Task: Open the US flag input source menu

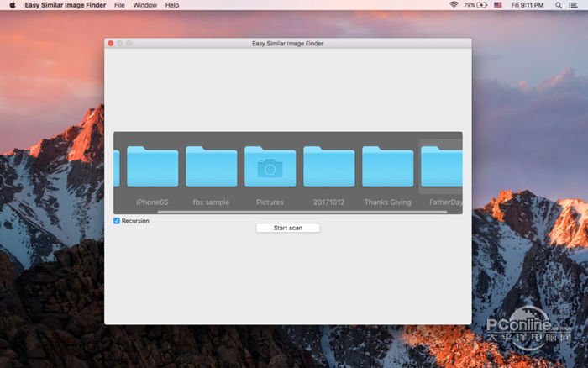Action: (x=497, y=5)
